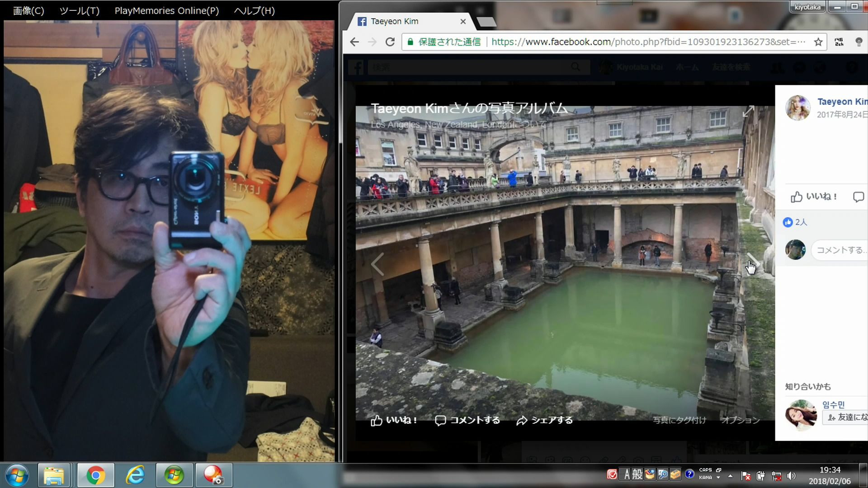
Task: Open the ツール(T) menu
Action: click(79, 11)
